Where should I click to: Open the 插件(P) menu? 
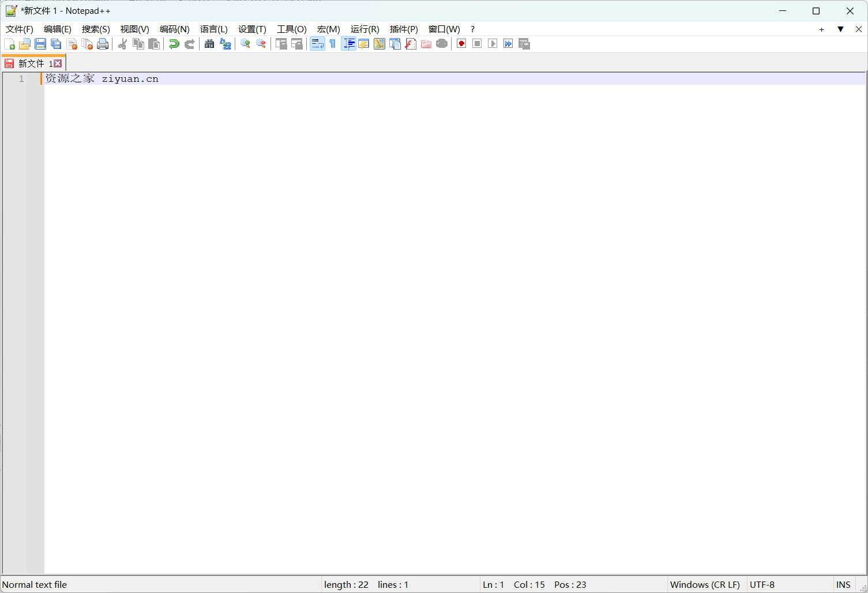tap(403, 29)
